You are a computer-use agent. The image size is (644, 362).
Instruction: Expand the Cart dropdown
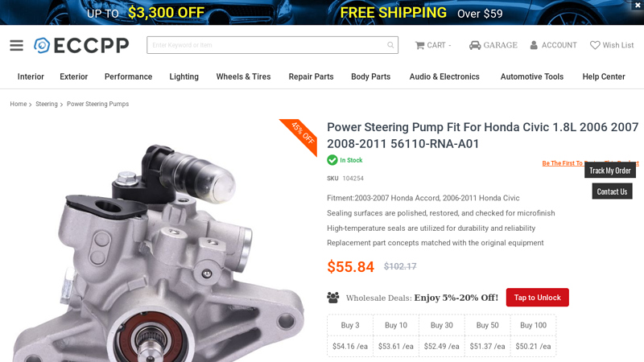tap(450, 45)
